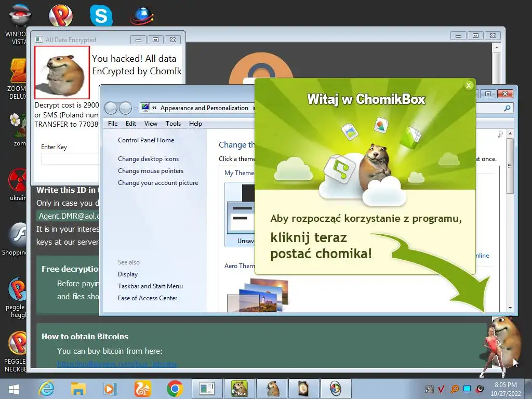Open the Shopping flash desktop icon
Screen dimensions: 532x399
[x=14, y=239]
